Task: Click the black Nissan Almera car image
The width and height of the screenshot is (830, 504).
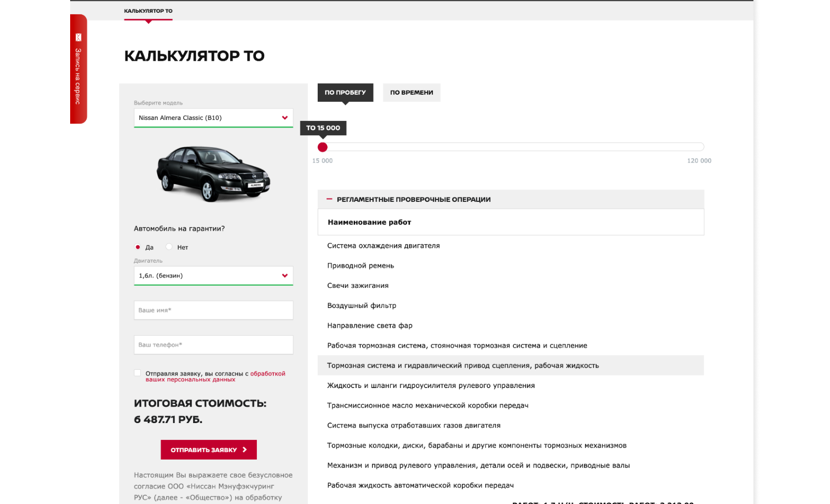Action: (x=213, y=173)
